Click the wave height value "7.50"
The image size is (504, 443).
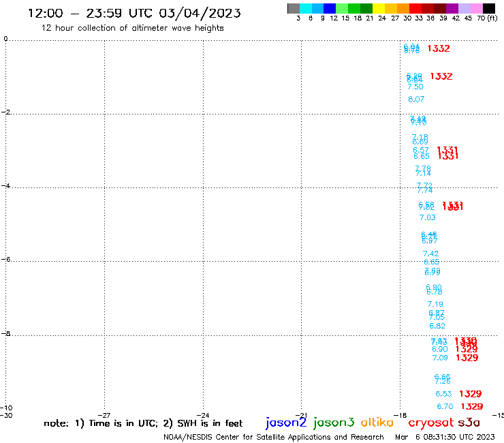click(415, 87)
